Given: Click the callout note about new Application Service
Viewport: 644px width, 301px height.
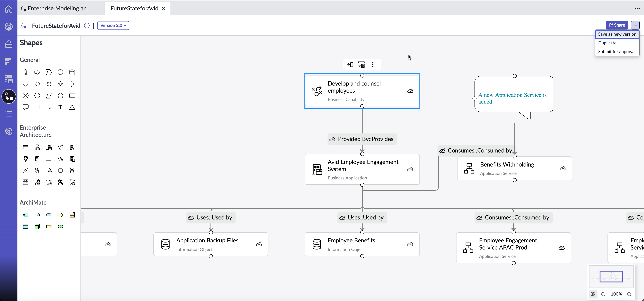Looking at the screenshot, I should [x=514, y=98].
